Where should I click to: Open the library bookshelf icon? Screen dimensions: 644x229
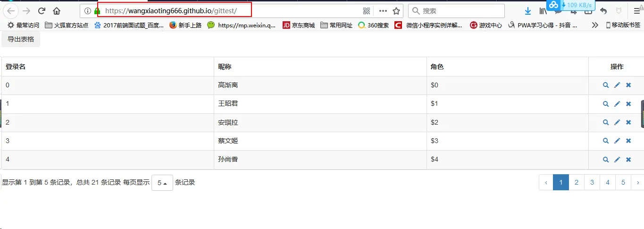click(543, 11)
